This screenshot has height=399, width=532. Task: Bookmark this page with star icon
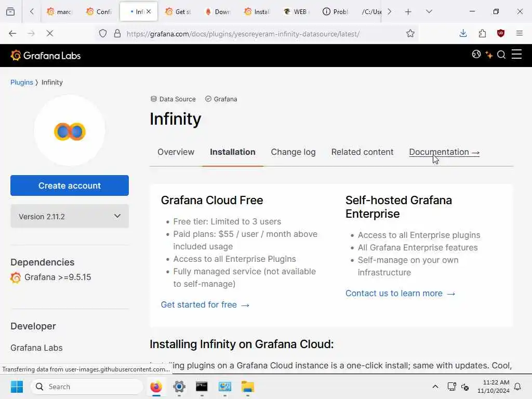410,33
